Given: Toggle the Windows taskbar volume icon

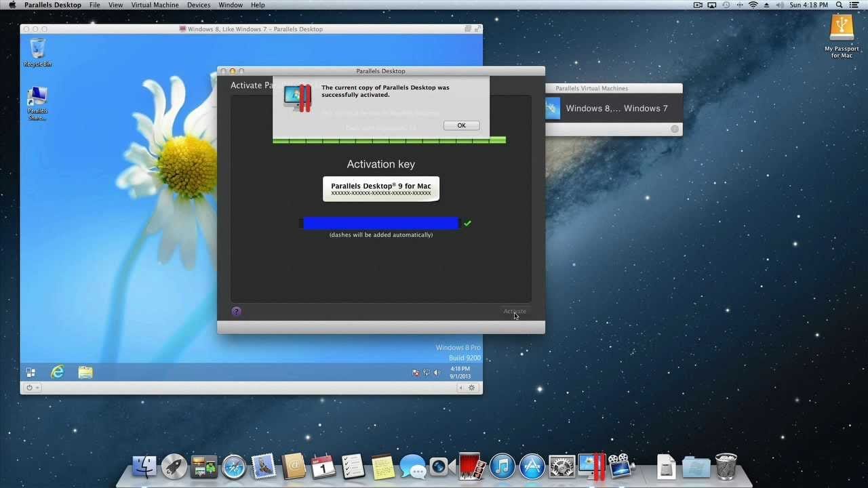Looking at the screenshot, I should tap(437, 373).
